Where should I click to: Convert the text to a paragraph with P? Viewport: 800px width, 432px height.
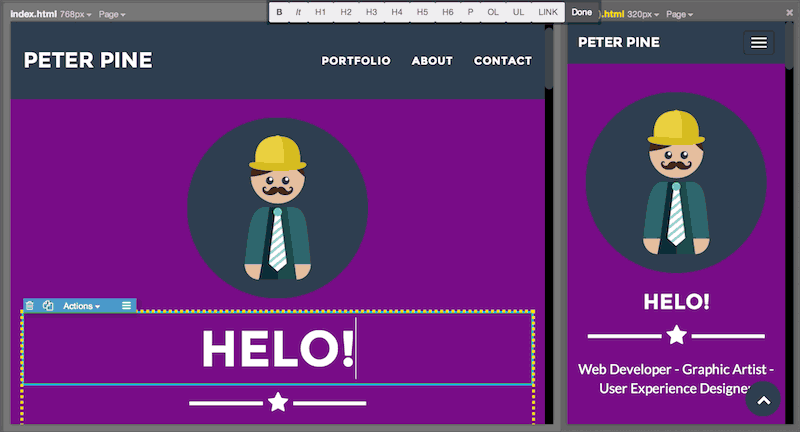coord(470,12)
